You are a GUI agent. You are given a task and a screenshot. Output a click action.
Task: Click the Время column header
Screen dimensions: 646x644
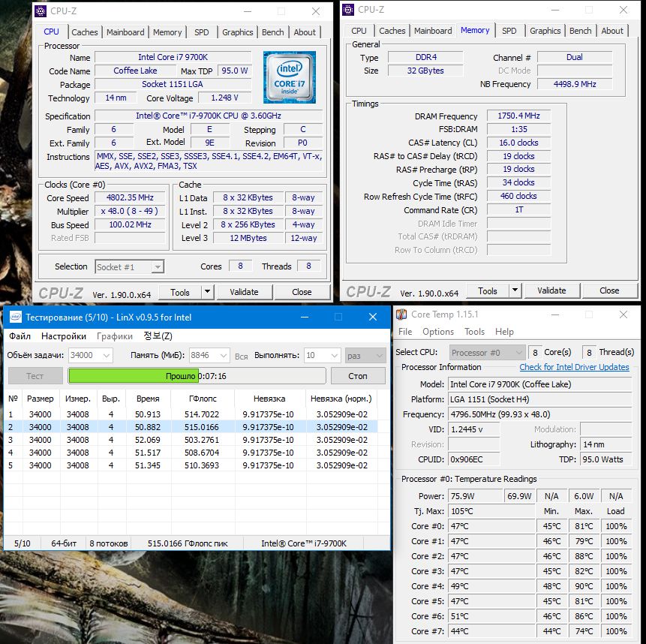click(x=149, y=399)
